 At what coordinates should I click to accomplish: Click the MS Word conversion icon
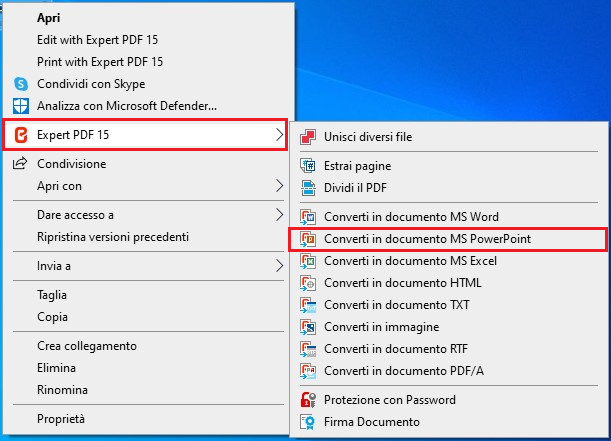click(308, 217)
